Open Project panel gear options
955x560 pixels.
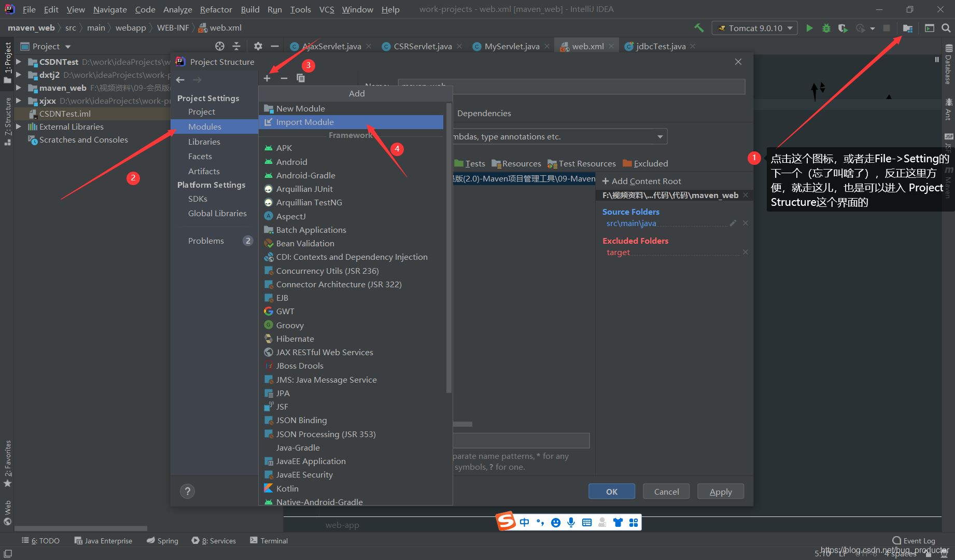pyautogui.click(x=258, y=46)
